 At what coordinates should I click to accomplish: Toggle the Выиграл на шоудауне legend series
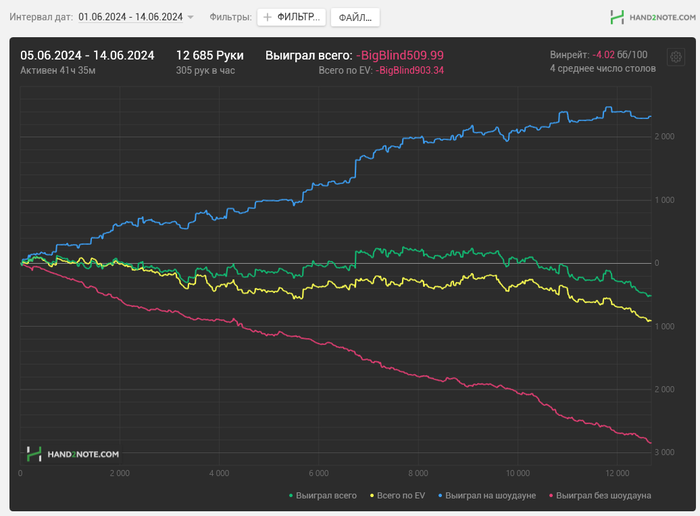coord(487,495)
